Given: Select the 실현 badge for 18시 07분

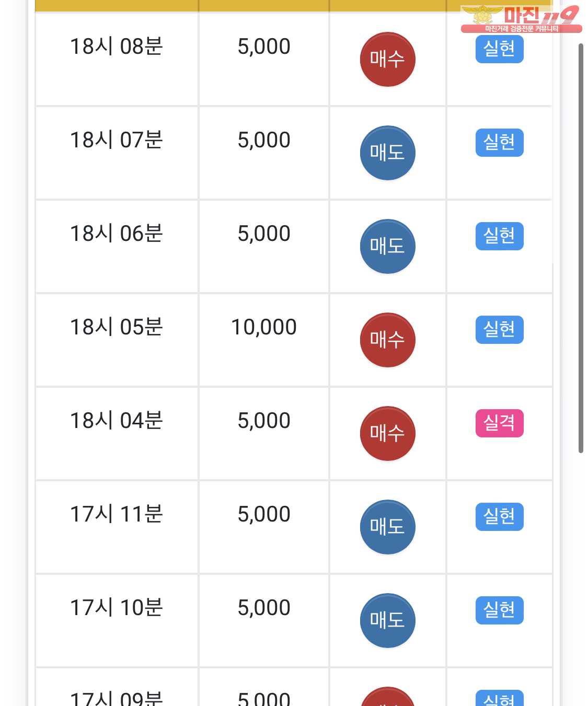Looking at the screenshot, I should tap(499, 143).
